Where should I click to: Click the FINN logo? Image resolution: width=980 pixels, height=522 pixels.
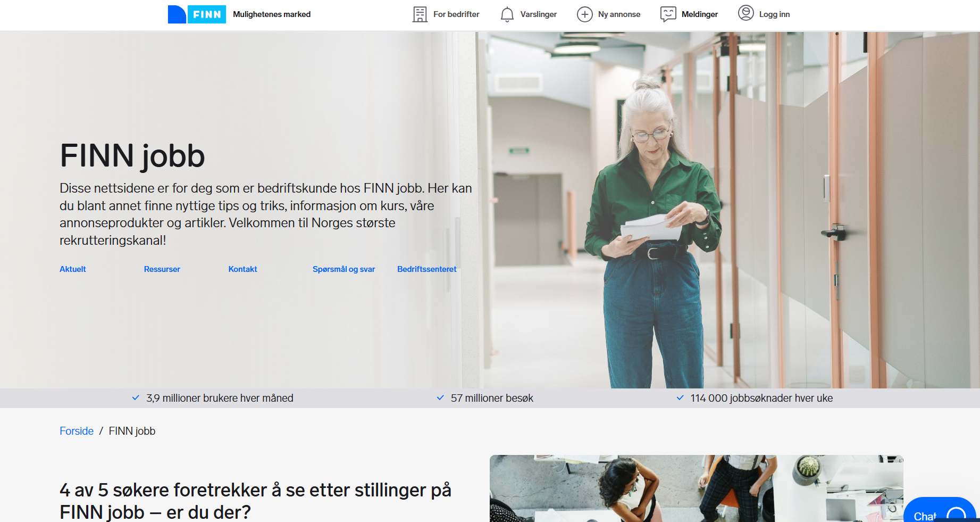click(197, 14)
